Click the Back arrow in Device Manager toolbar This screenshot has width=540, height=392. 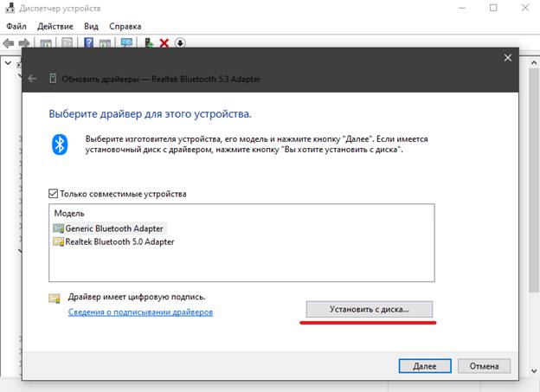tap(9, 42)
